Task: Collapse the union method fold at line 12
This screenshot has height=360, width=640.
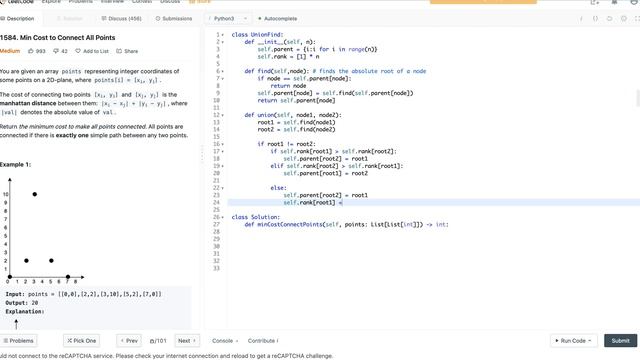Action: (x=222, y=116)
